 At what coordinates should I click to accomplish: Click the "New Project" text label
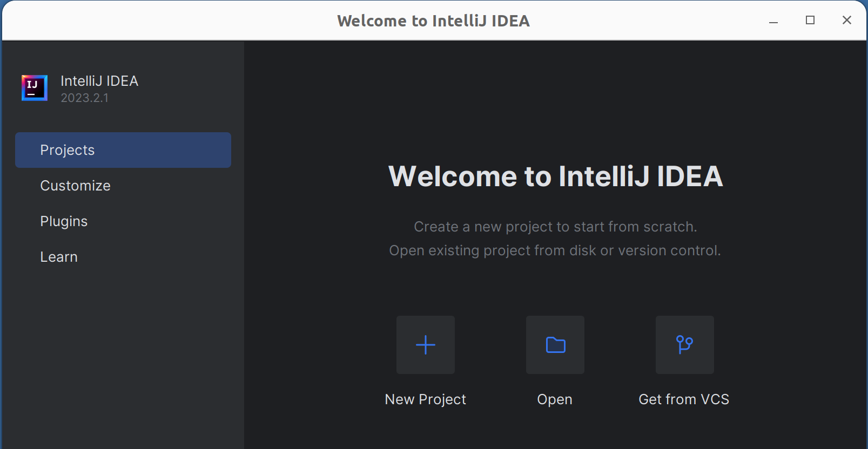click(426, 399)
